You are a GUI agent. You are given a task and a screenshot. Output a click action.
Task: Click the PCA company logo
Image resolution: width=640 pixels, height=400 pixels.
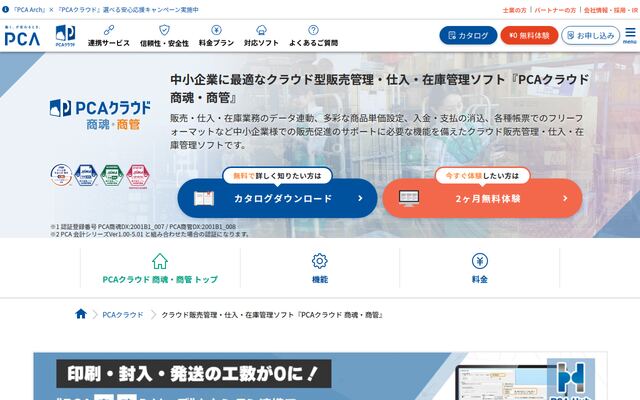coord(22,36)
